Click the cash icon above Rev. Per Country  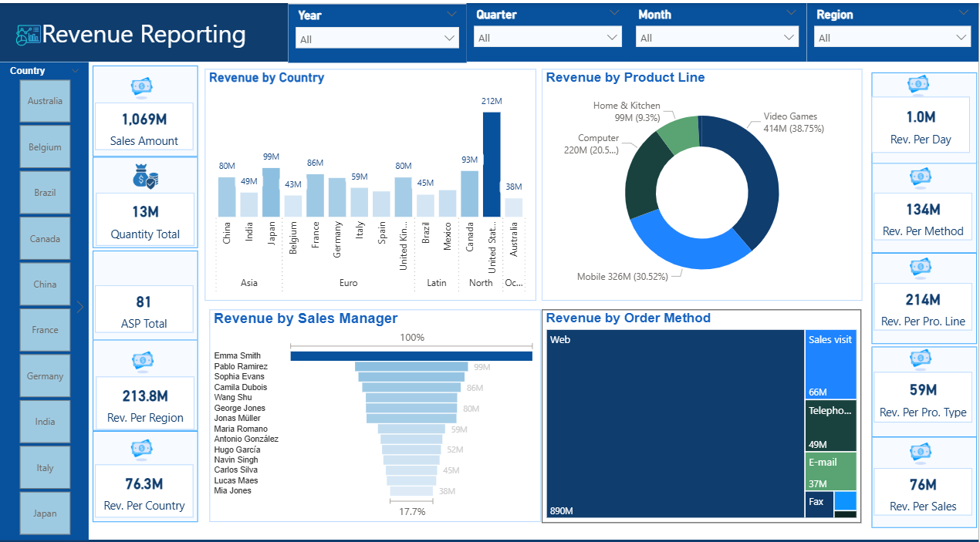[x=142, y=449]
